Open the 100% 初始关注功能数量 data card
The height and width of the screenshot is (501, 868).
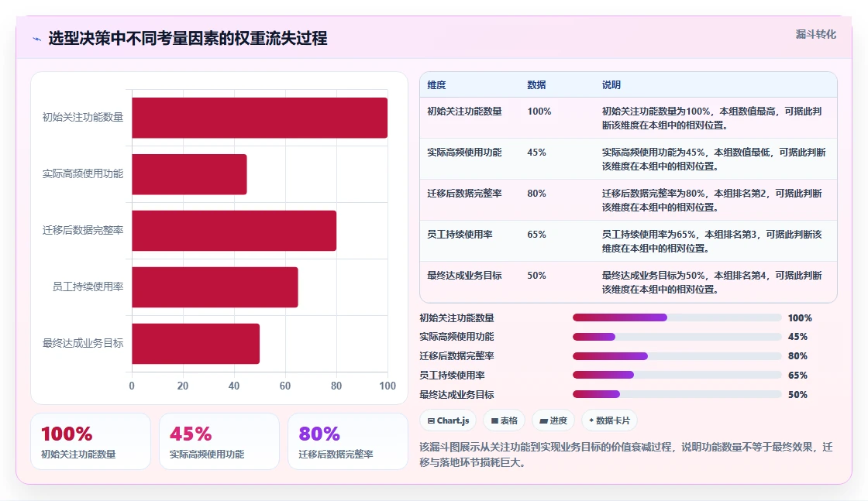point(91,441)
